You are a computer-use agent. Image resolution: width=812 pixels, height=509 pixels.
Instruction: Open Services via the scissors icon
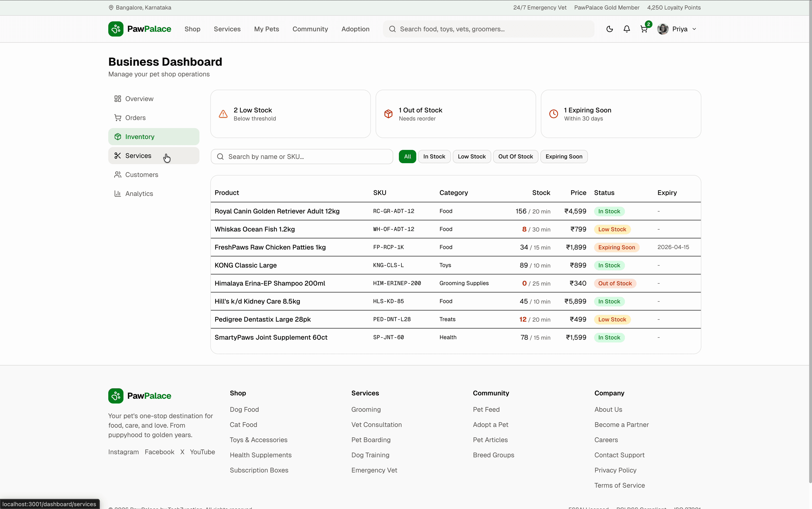(x=118, y=155)
